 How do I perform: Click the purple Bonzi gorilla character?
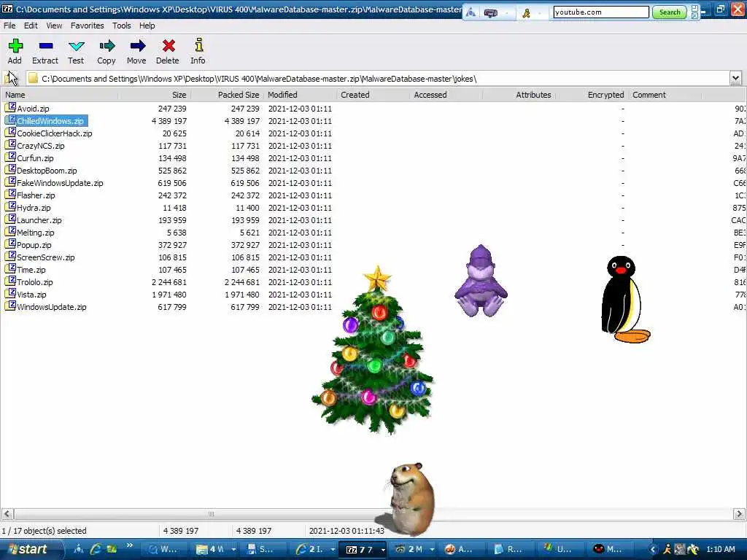click(x=481, y=281)
